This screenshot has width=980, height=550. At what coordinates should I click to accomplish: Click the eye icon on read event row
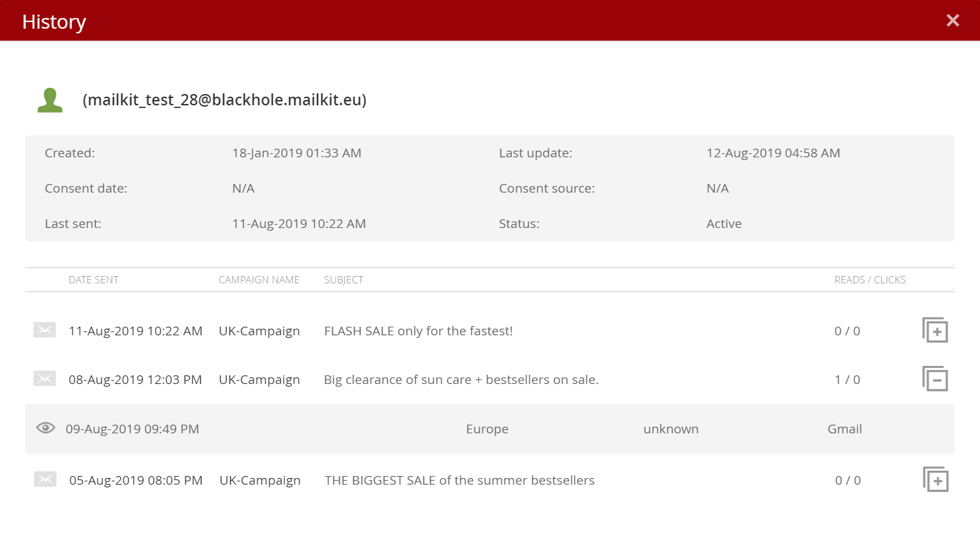(45, 428)
